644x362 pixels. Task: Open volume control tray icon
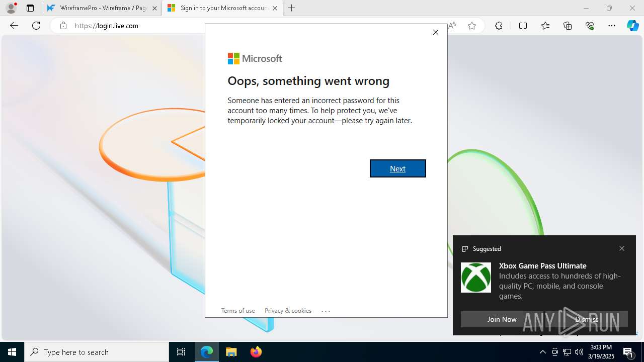[579, 352]
